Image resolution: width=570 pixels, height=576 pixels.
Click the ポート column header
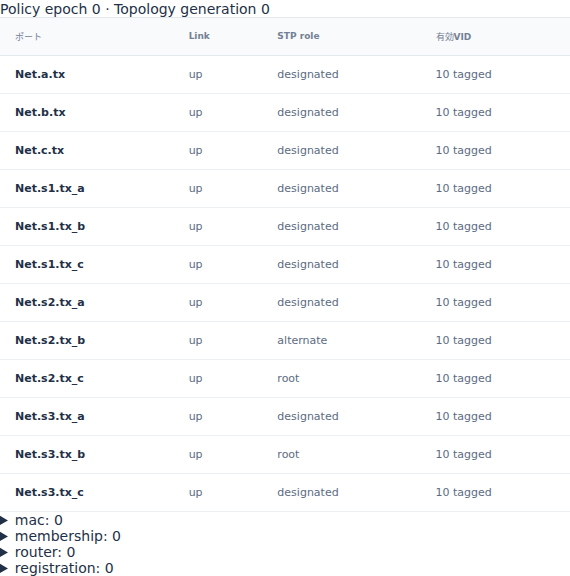(x=28, y=36)
